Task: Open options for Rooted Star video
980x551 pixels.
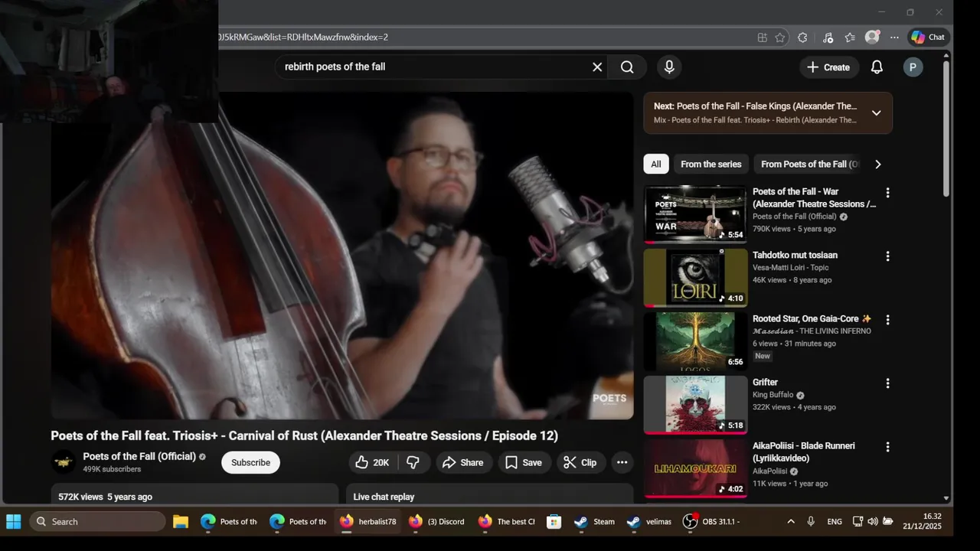Action: pos(887,320)
